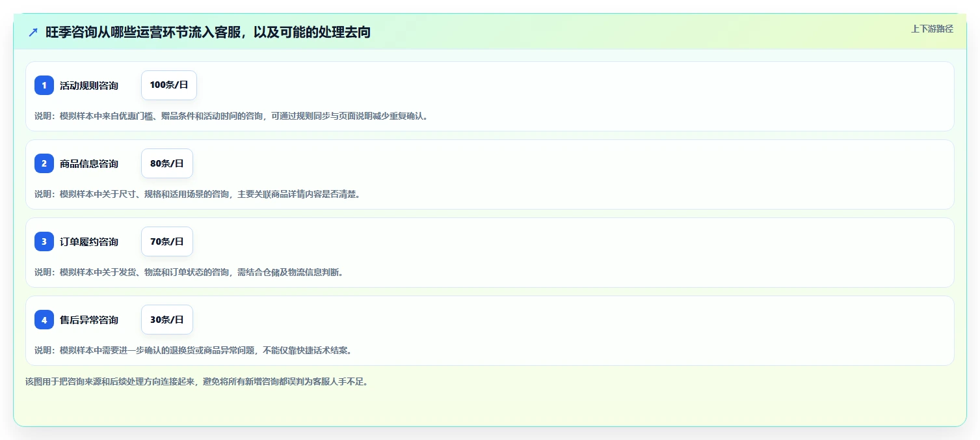The height and width of the screenshot is (440, 980).
Task: Click the number 2 step badge
Action: (44, 163)
